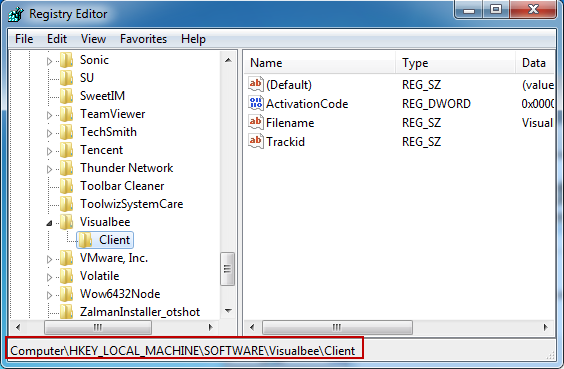Viewport: 564px width, 369px height.
Task: Expand the TechSmith key
Action: (50, 133)
